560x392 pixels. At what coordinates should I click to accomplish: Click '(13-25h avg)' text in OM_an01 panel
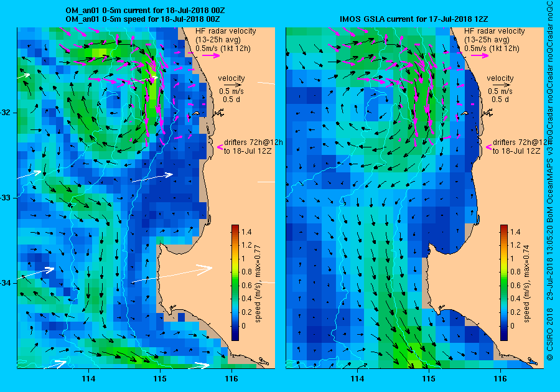218,40
